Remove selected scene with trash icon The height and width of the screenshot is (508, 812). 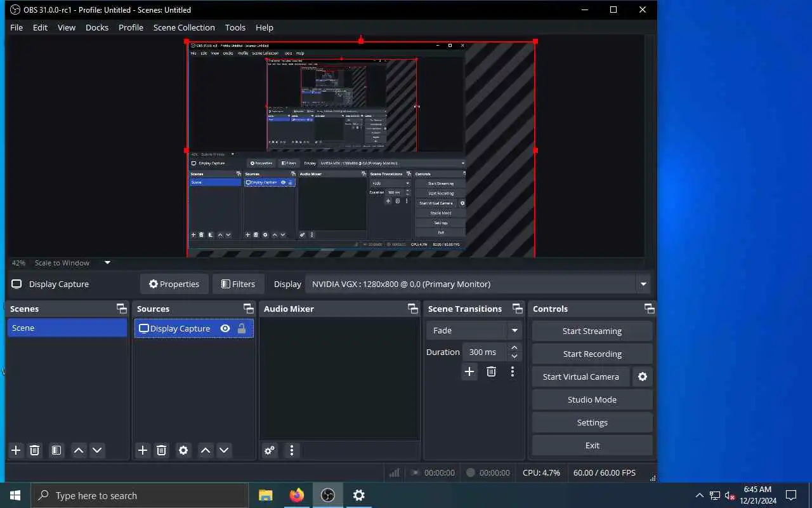(x=35, y=450)
